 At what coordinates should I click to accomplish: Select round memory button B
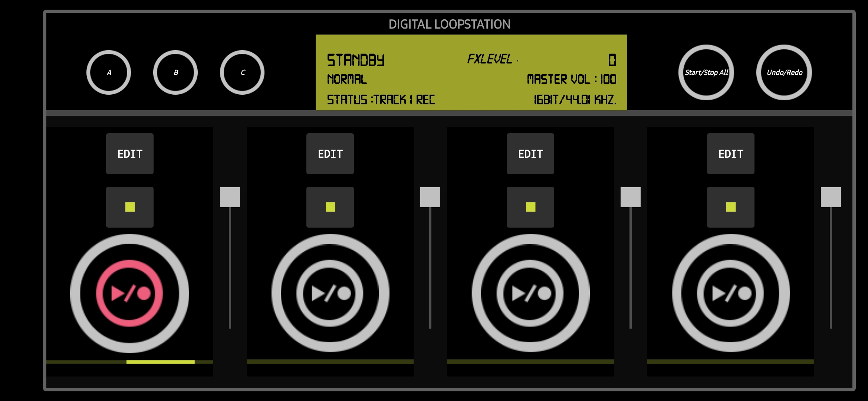coord(175,72)
